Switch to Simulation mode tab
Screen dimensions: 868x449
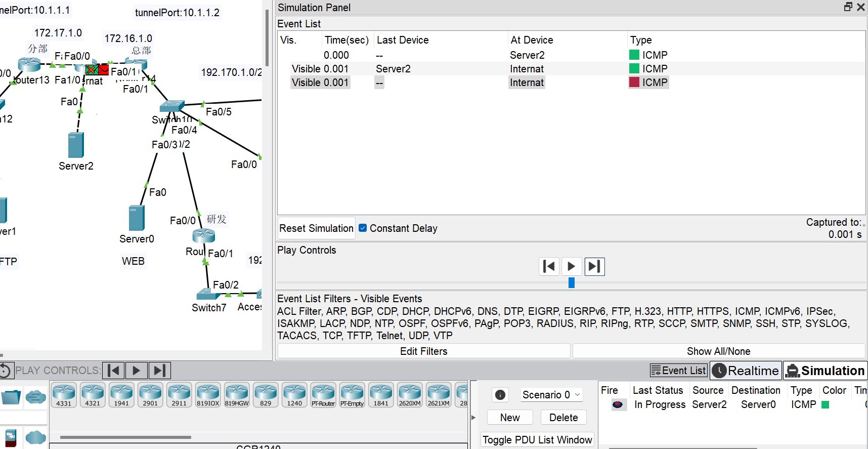point(826,371)
